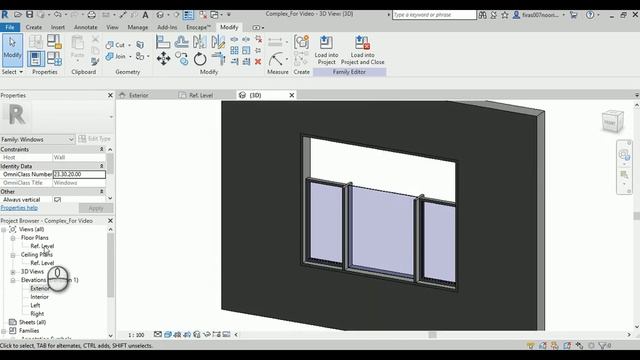Open the Select panel dropdown
This screenshot has width=640, height=360.
(12, 72)
